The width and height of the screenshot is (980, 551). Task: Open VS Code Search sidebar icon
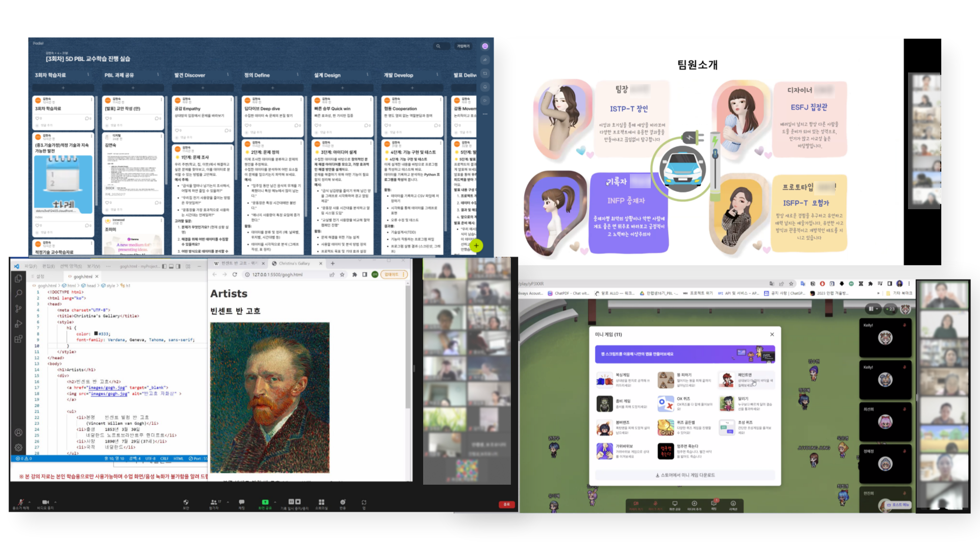tap(18, 293)
